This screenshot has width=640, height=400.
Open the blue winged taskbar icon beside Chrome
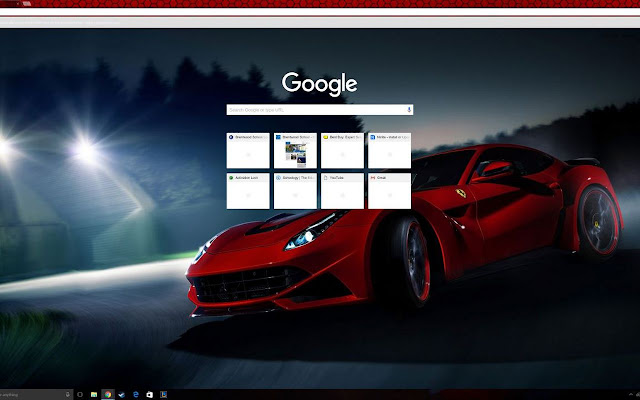click(x=122, y=395)
